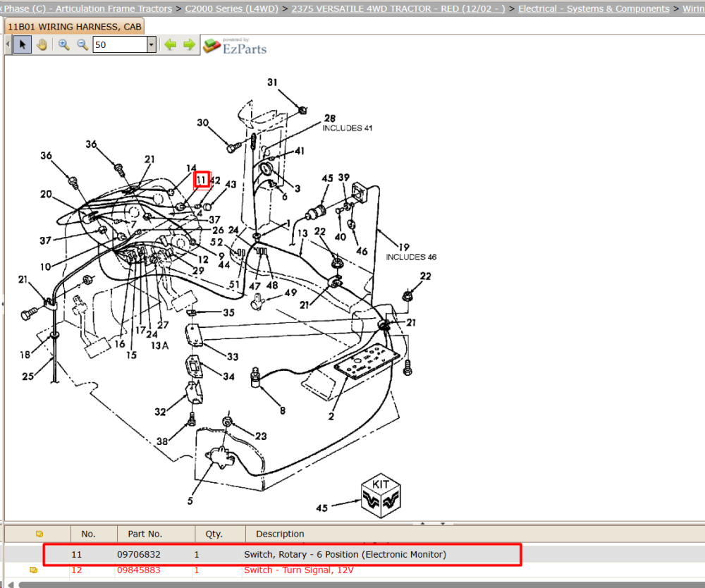Click callout 28 above INCLUDES 41

(329, 118)
